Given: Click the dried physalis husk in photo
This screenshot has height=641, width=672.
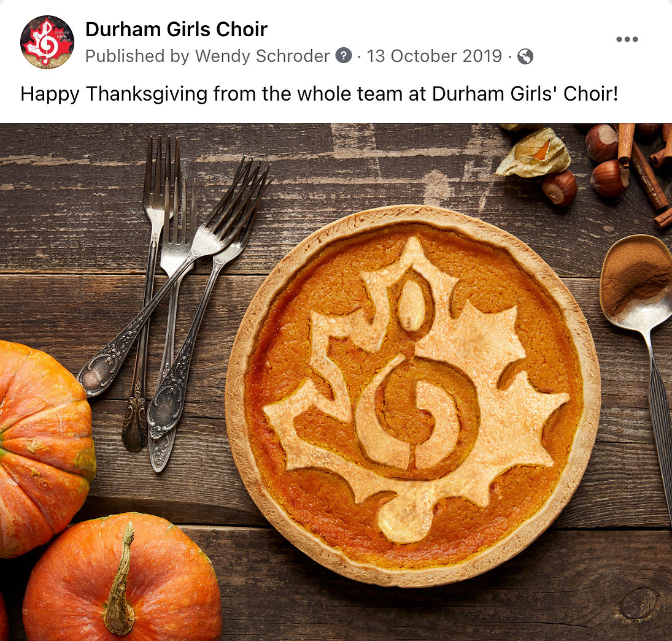Looking at the screenshot, I should 533,153.
